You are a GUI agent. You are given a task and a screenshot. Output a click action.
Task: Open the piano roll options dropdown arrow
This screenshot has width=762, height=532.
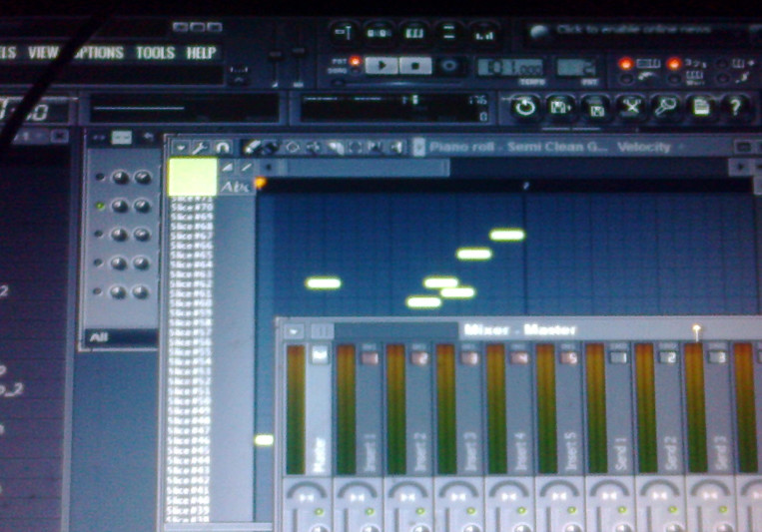pyautogui.click(x=181, y=147)
